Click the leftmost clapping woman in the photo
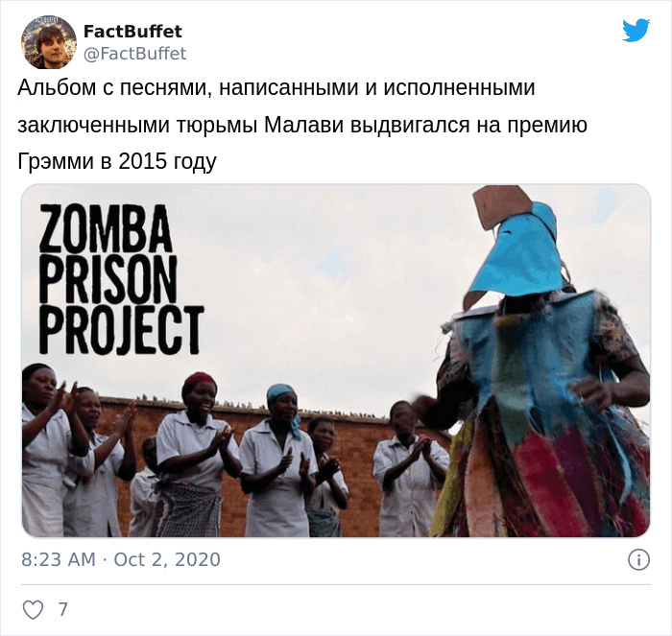The width and height of the screenshot is (672, 636). pyautogui.click(x=47, y=450)
